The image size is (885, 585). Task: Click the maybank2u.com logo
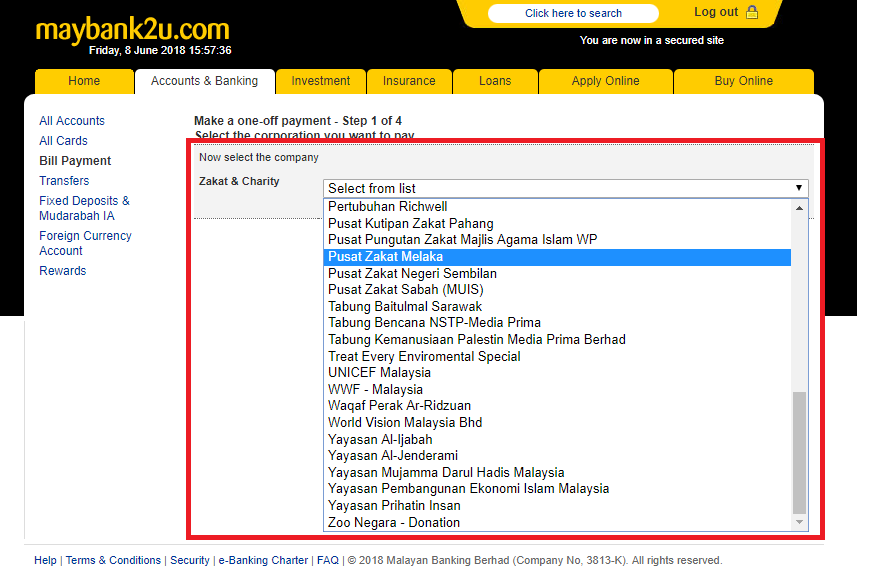(x=132, y=29)
